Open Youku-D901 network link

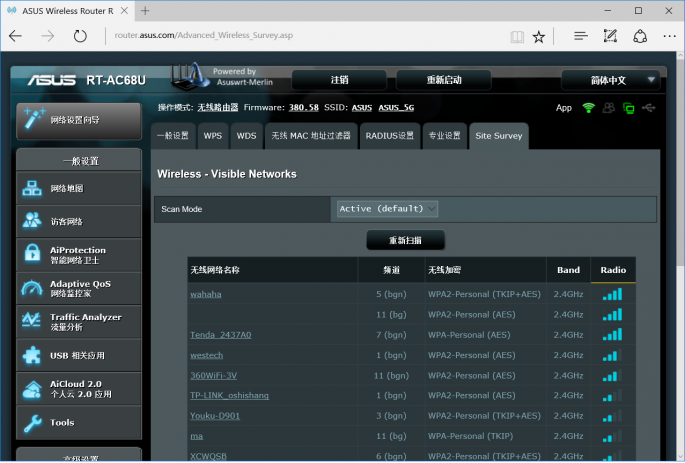(x=215, y=416)
